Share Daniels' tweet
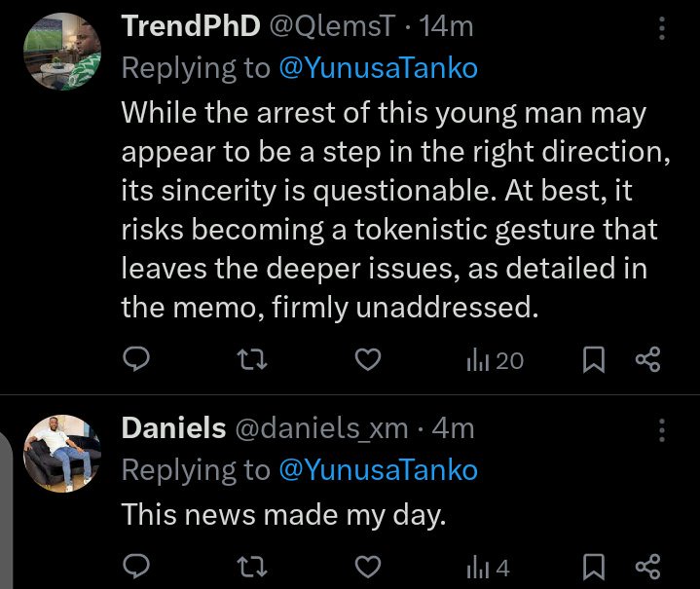The height and width of the screenshot is (589, 700). click(x=647, y=566)
